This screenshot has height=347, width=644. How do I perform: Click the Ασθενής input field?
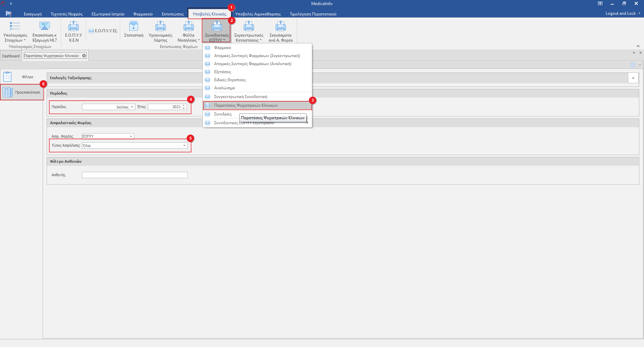pos(135,175)
